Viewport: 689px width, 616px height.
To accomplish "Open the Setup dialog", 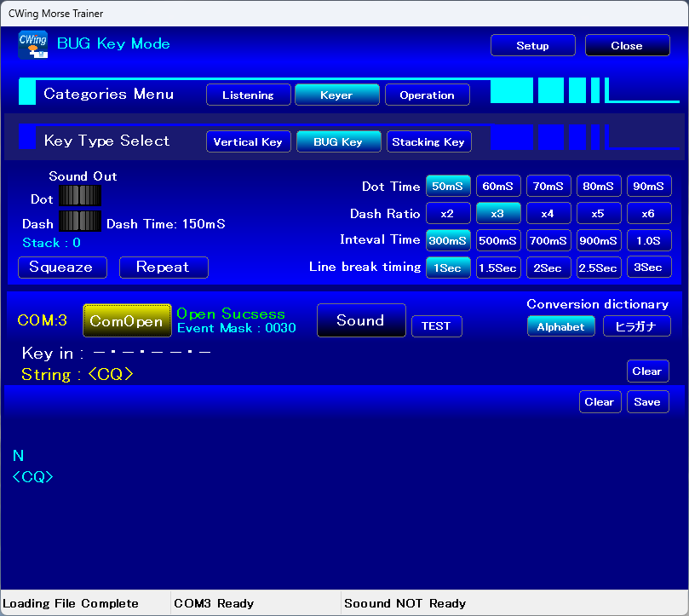I will coord(532,46).
